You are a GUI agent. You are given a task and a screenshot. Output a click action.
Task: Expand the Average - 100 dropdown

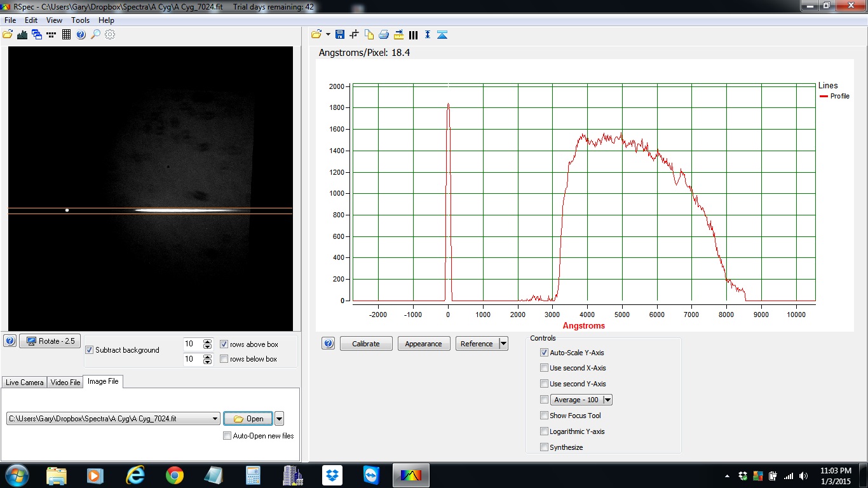point(607,400)
